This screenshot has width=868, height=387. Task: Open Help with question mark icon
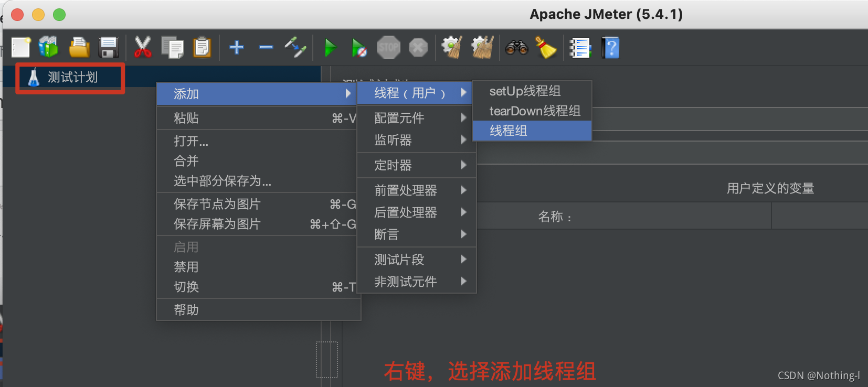point(610,47)
